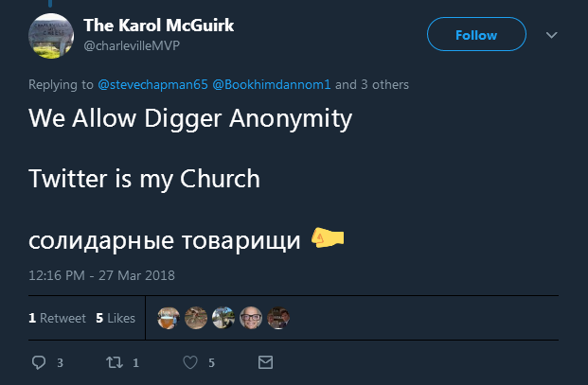Click the second liker avatar in the row

(x=196, y=318)
